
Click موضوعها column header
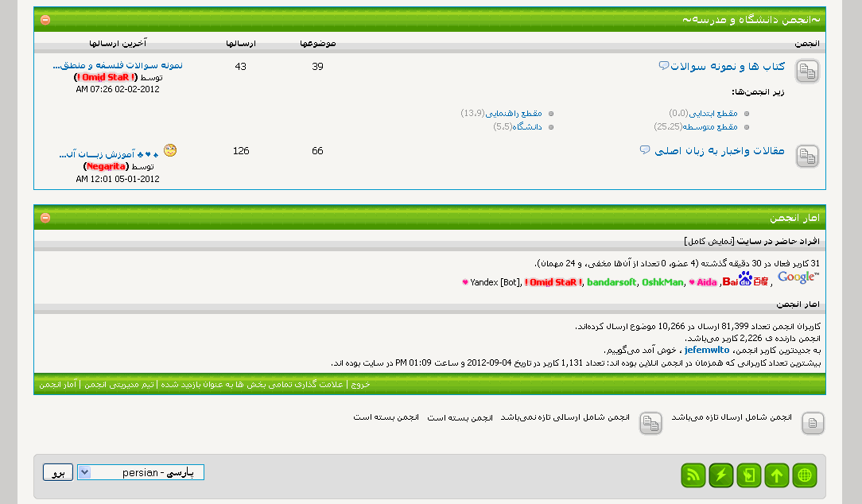pos(318,44)
